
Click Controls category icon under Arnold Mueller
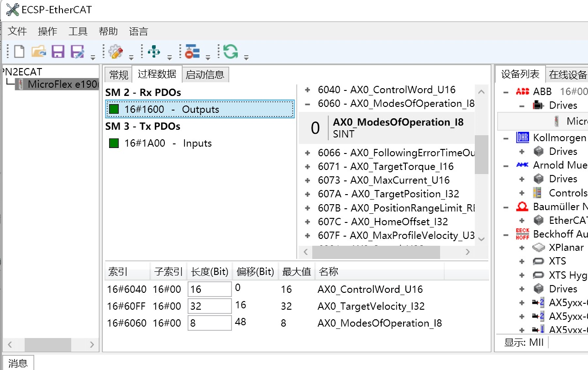click(539, 193)
